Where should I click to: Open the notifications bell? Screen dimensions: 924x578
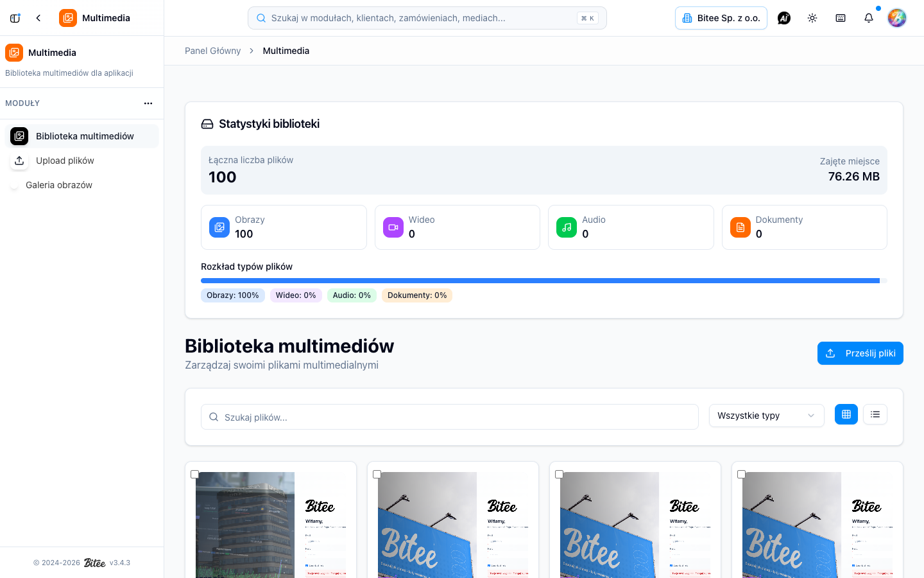click(869, 18)
